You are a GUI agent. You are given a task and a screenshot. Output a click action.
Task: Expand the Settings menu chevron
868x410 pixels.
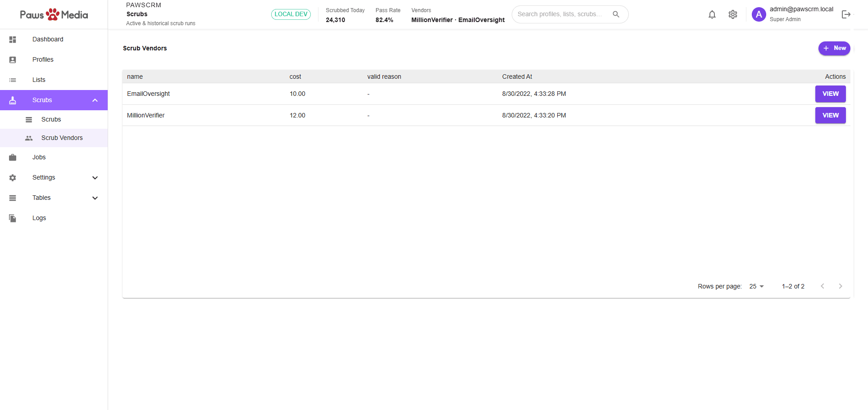click(x=95, y=177)
